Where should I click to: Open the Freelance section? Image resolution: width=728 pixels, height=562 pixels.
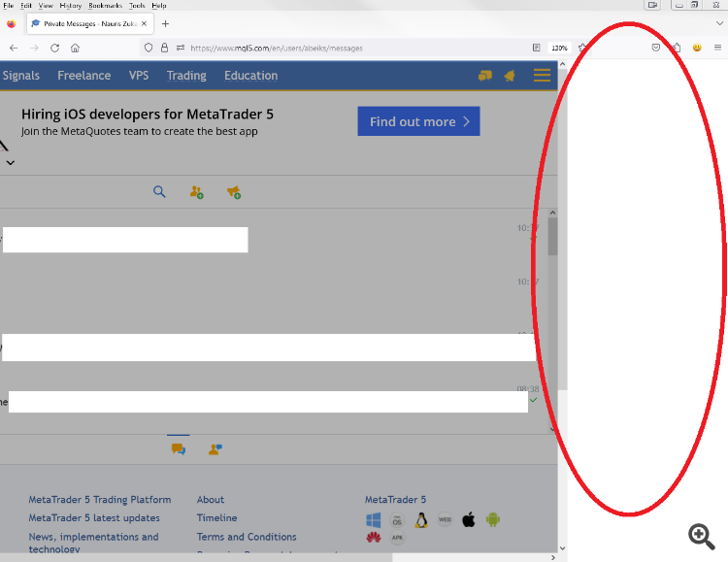click(84, 76)
